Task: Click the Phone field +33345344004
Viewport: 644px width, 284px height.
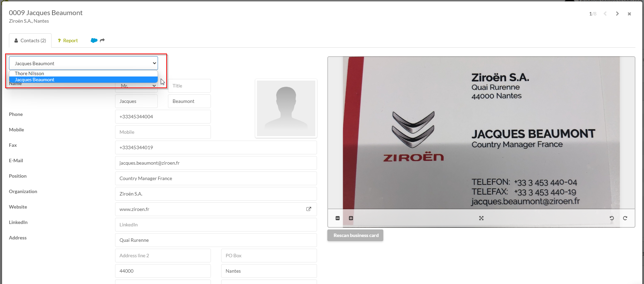Action: (x=163, y=117)
